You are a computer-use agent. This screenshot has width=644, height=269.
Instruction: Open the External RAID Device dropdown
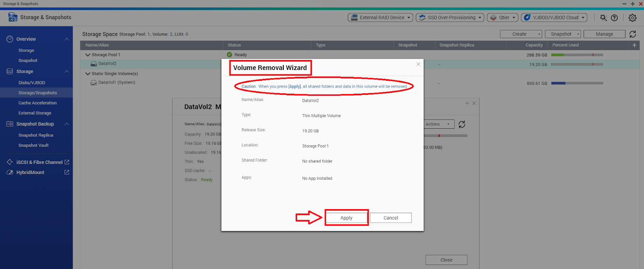380,18
